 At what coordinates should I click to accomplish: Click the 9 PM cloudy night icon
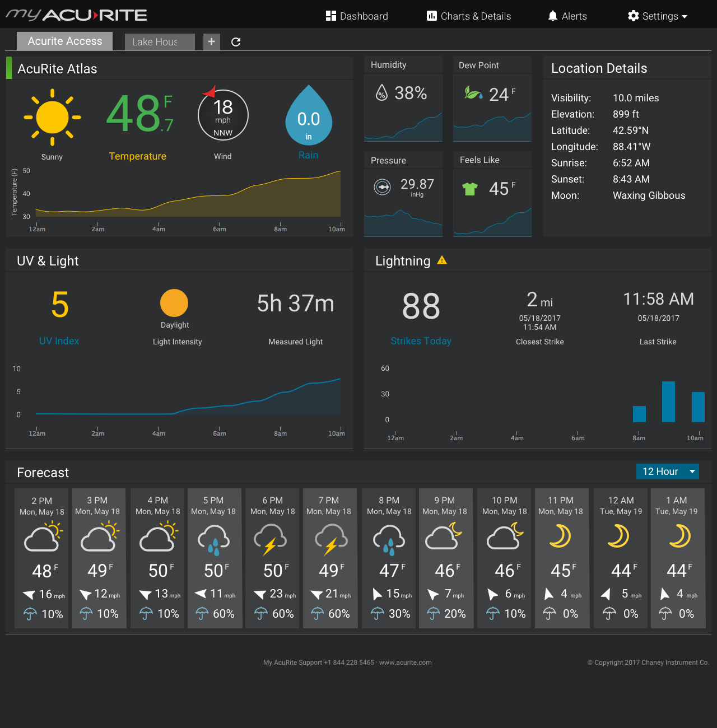pos(444,536)
